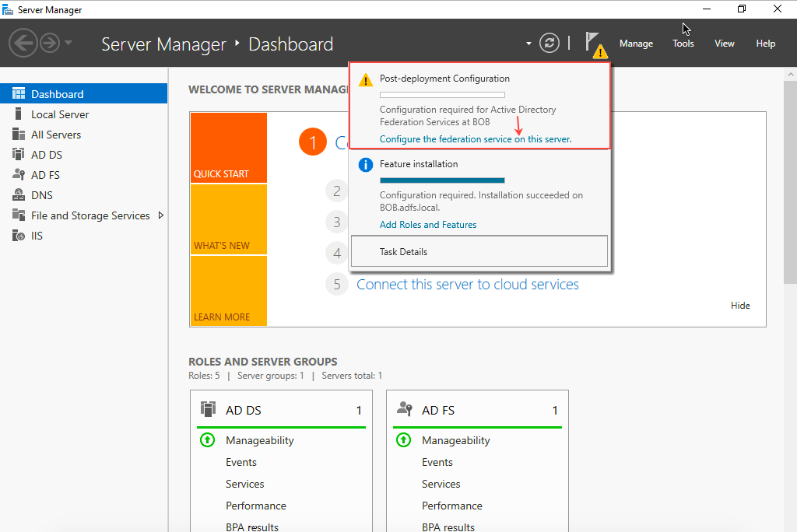
Task: Click the Learn More tile
Action: tap(229, 291)
